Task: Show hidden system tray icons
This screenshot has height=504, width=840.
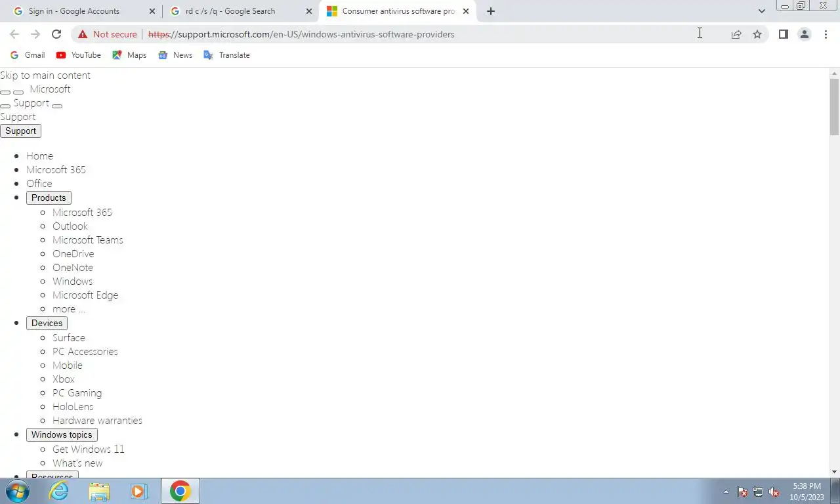Action: pos(726,492)
